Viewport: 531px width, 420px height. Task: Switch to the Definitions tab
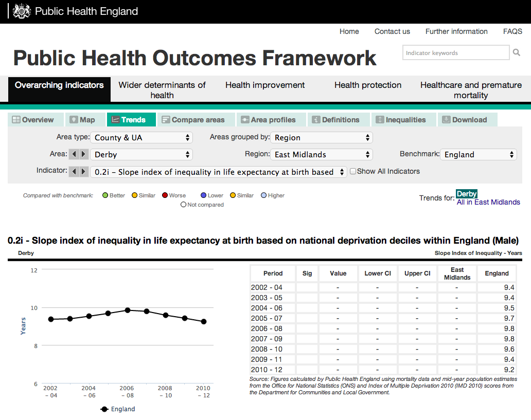click(339, 120)
